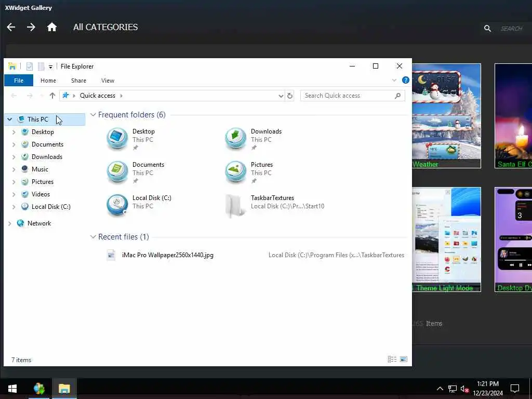Go back in XWidget Gallery
Viewport: 532px width, 399px height.
[x=11, y=27]
